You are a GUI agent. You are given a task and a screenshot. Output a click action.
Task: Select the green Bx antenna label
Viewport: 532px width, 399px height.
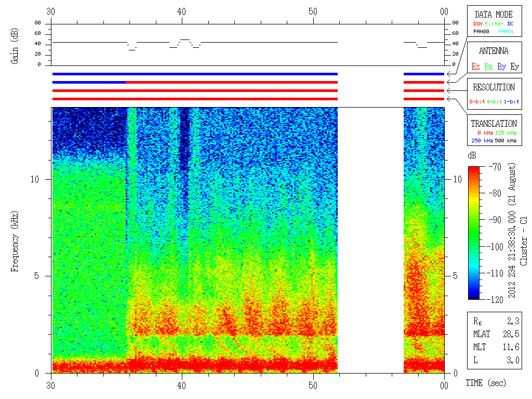click(488, 66)
